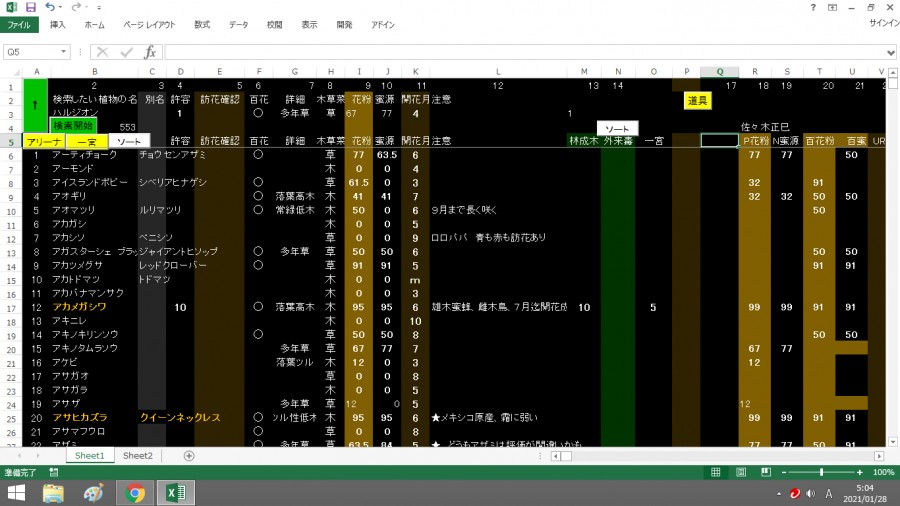Open the データ (Data) ribbon tab

(x=238, y=24)
